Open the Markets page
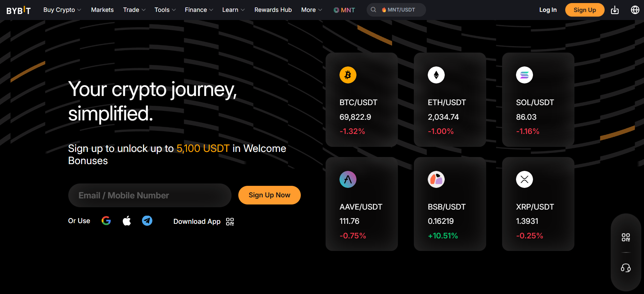This screenshot has width=644, height=294. point(102,10)
